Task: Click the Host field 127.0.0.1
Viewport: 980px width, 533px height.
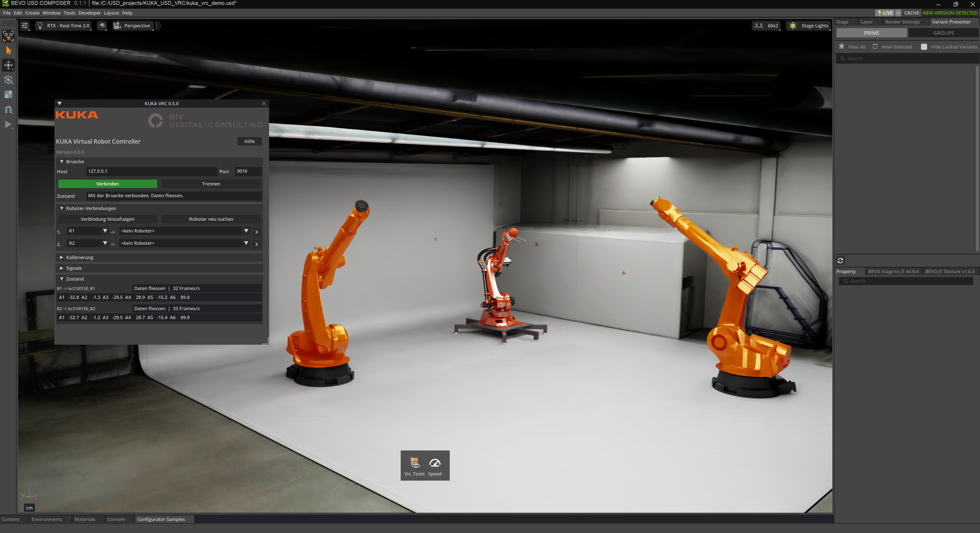Action: [152, 171]
